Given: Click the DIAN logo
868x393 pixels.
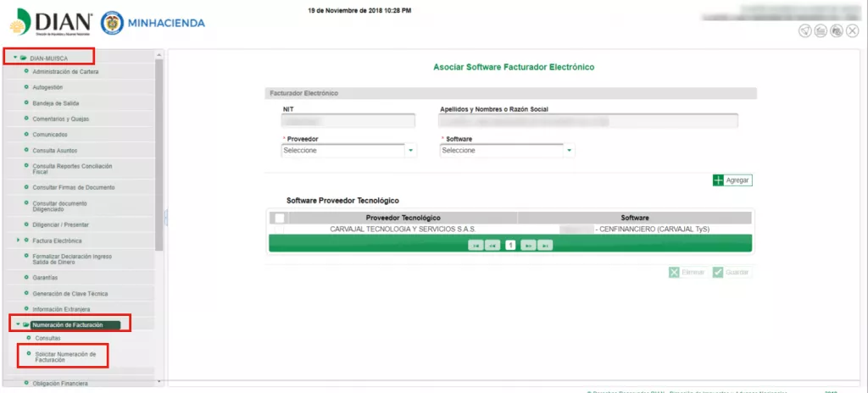Looking at the screenshot, I should coord(50,23).
